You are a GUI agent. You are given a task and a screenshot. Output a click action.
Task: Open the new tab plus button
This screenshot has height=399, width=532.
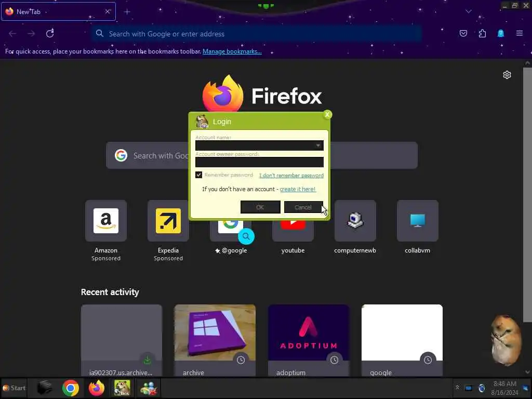pos(127,11)
